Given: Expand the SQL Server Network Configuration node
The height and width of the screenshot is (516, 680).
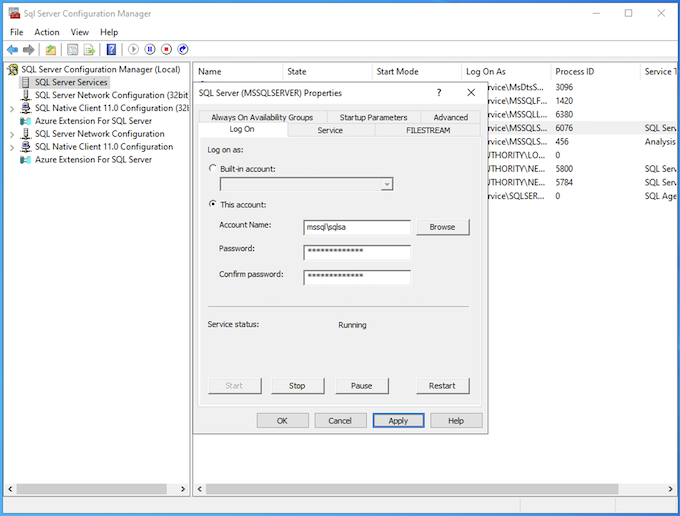Looking at the screenshot, I should 12,134.
